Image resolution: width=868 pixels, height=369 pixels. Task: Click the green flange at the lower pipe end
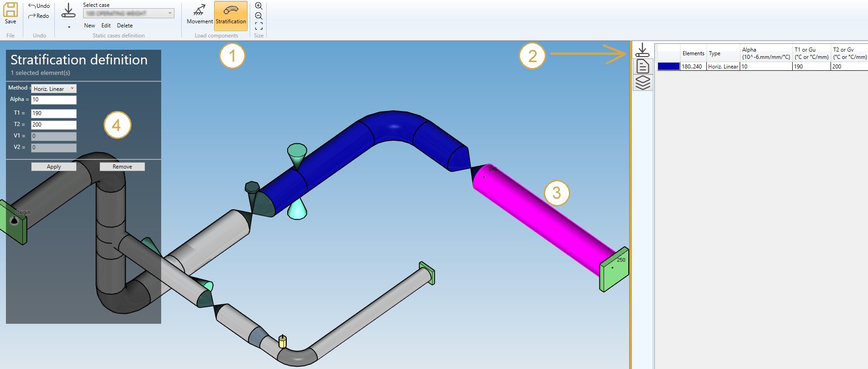tap(427, 273)
